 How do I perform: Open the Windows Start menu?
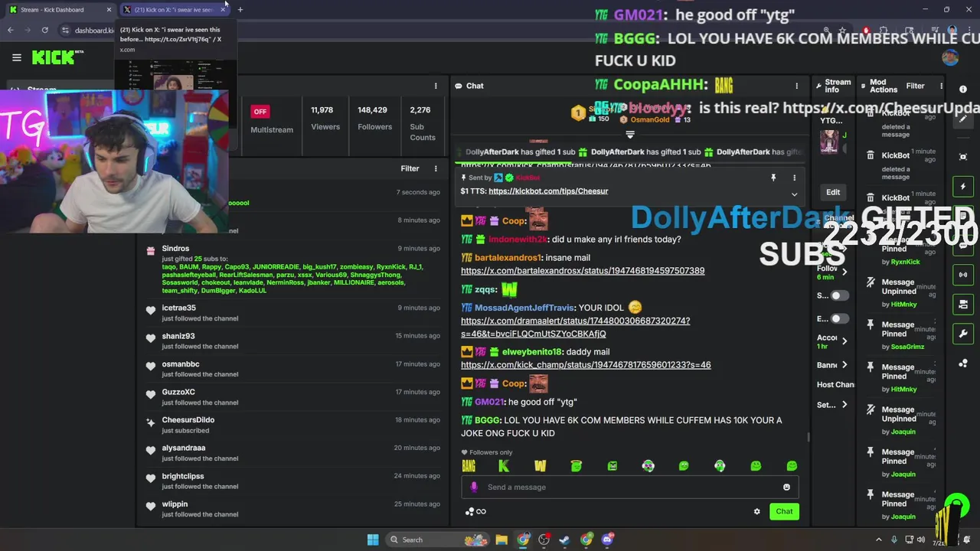click(373, 540)
